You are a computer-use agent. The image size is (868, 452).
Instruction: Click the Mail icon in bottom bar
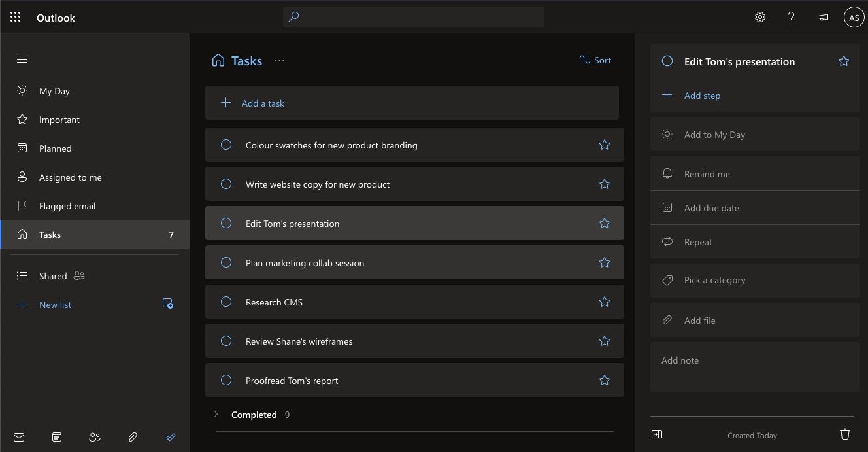coord(19,437)
